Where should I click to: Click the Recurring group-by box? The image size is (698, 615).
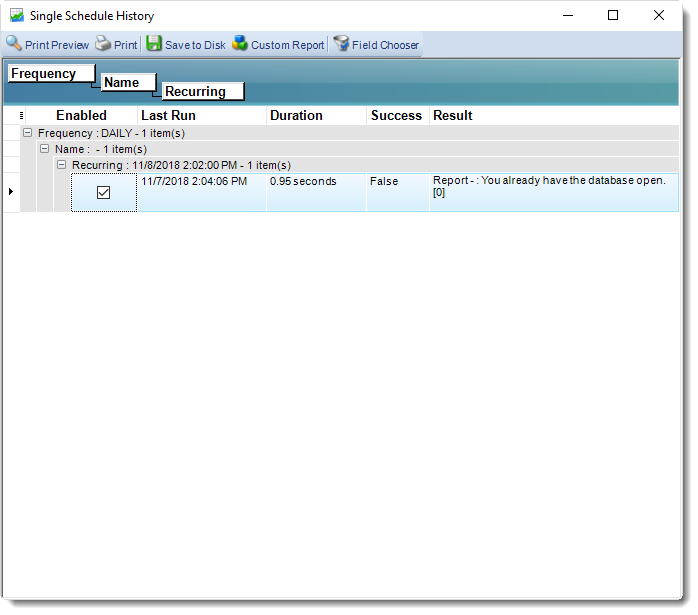point(203,91)
